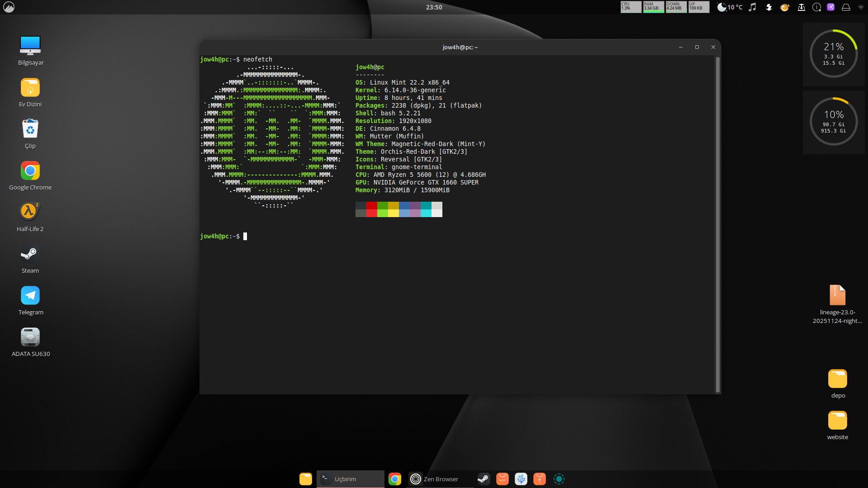This screenshot has width=868, height=488.
Task: Select the Half-Life 2 desktop icon
Action: coord(30,212)
